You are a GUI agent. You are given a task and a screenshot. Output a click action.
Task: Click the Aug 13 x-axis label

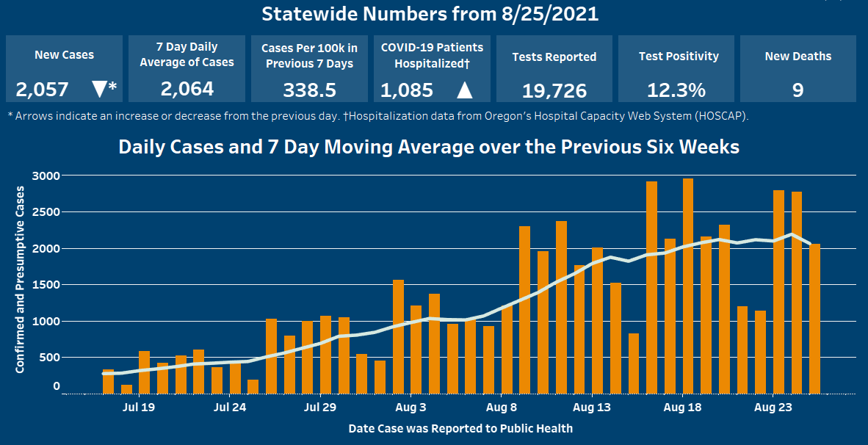(x=592, y=408)
